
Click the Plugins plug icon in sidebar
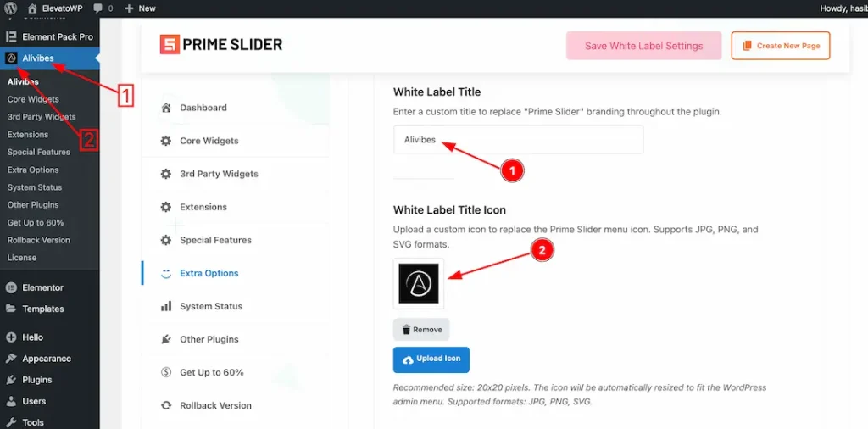pyautogui.click(x=10, y=380)
